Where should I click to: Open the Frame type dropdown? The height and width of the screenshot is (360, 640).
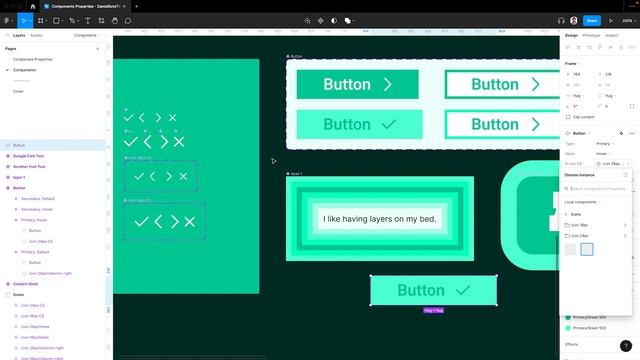coord(573,64)
